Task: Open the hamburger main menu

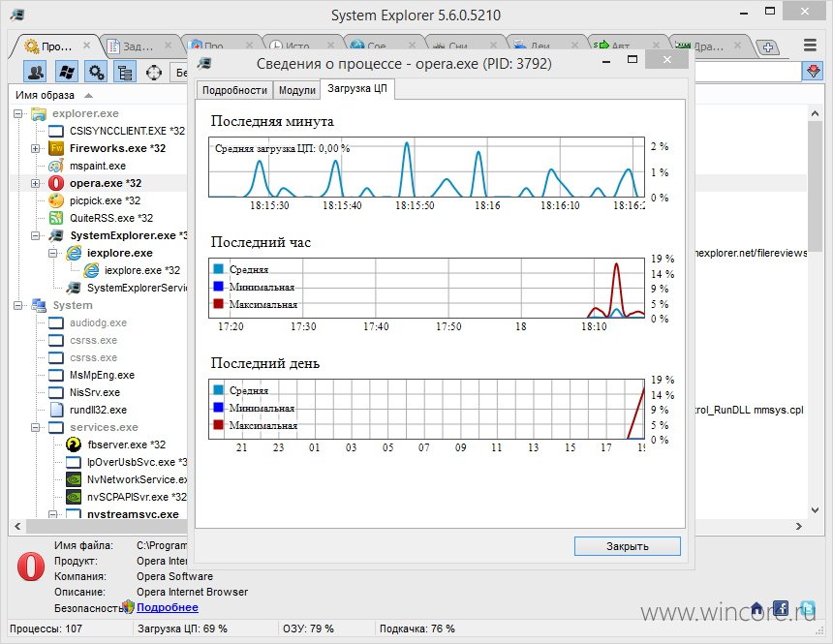Action: [810, 46]
